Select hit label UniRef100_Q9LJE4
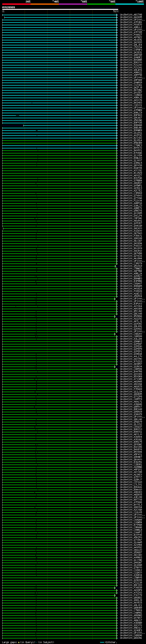The image size is (146, 644). pos(131,45)
